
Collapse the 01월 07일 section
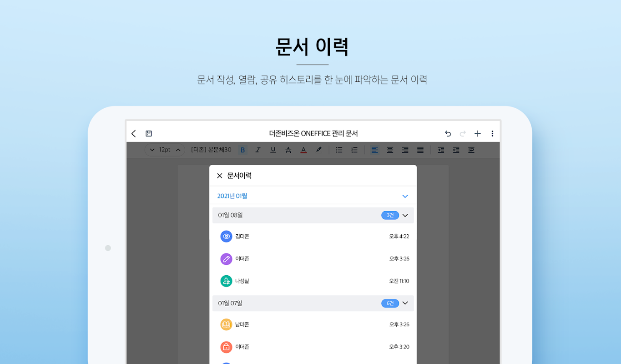point(405,303)
